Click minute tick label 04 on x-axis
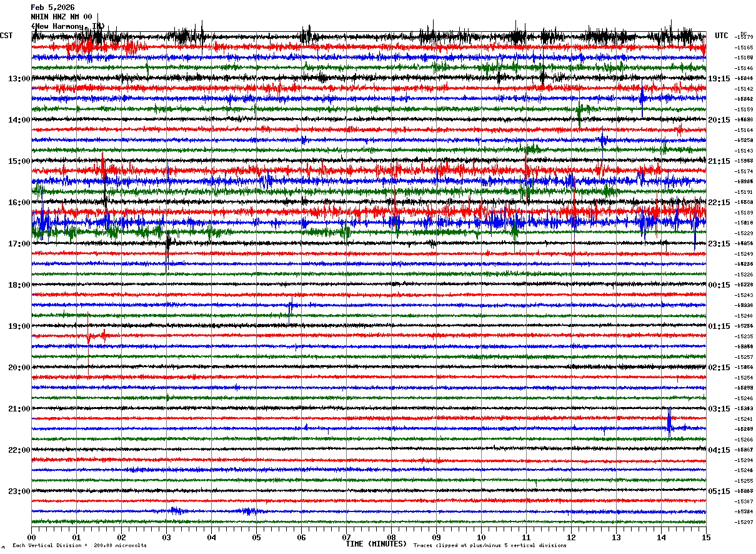Screen dimensions: 756x554 pos(211,537)
